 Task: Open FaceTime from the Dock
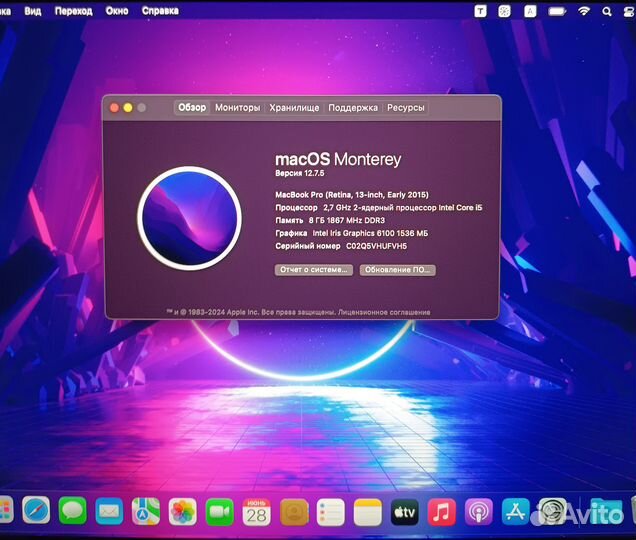tap(219, 512)
